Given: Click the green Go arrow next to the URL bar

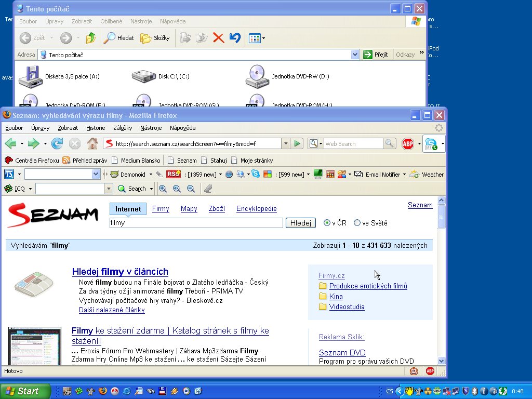Looking at the screenshot, I should [297, 143].
